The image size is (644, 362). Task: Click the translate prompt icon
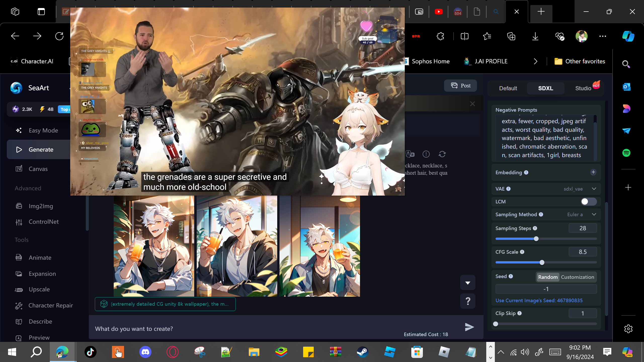[x=410, y=154]
